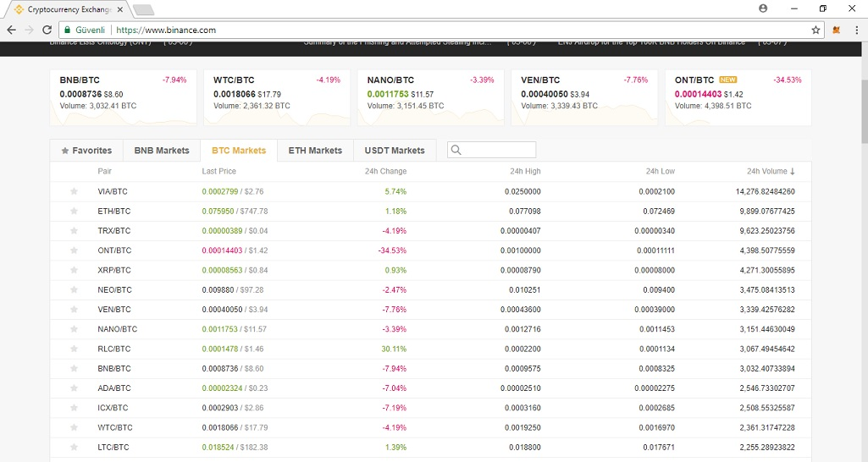Screen dimensions: 868x462
Task: Click the search magnifier icon
Action: click(x=456, y=150)
